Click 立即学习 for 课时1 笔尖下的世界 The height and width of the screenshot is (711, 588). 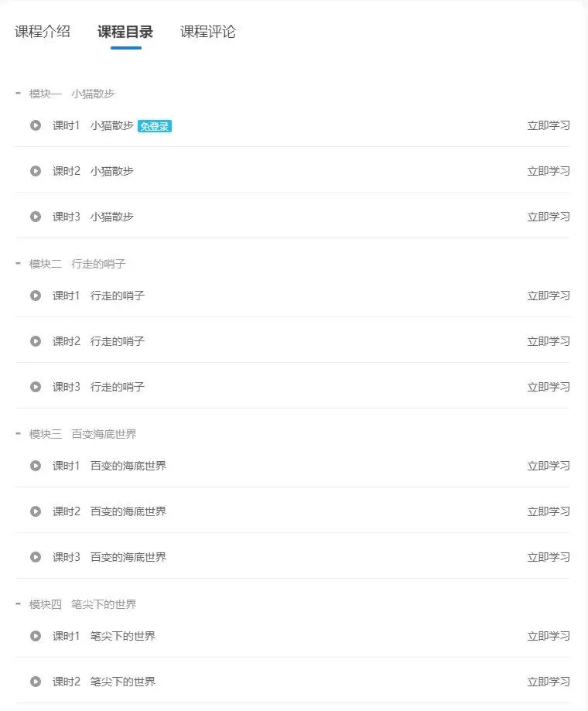point(549,636)
